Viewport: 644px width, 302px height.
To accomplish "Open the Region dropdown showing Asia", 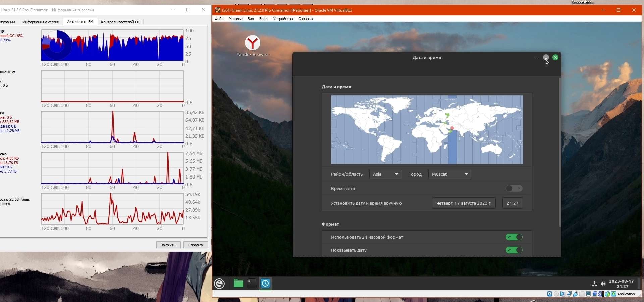I will 386,174.
